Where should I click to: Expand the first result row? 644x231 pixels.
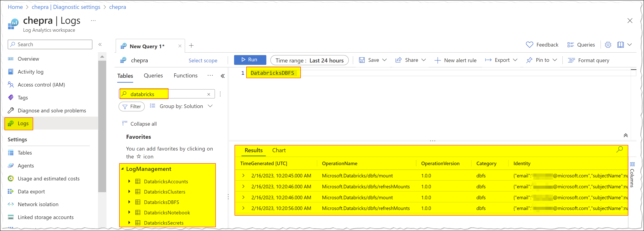coord(243,176)
